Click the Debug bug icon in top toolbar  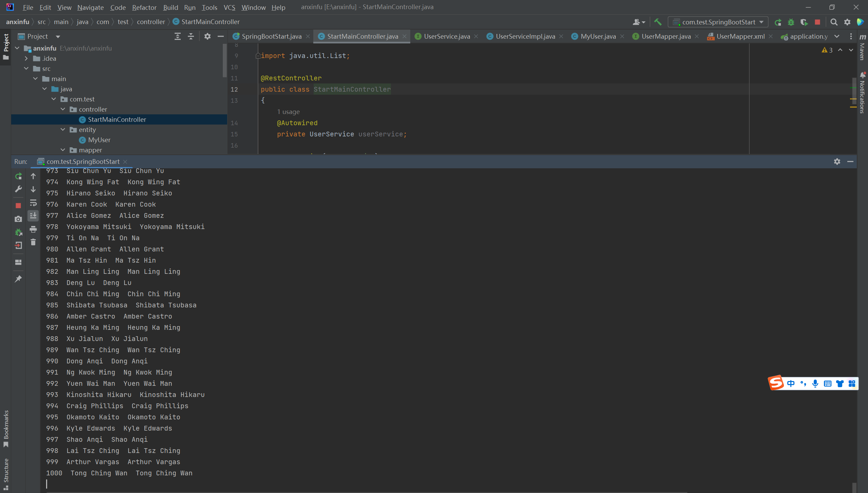click(791, 22)
